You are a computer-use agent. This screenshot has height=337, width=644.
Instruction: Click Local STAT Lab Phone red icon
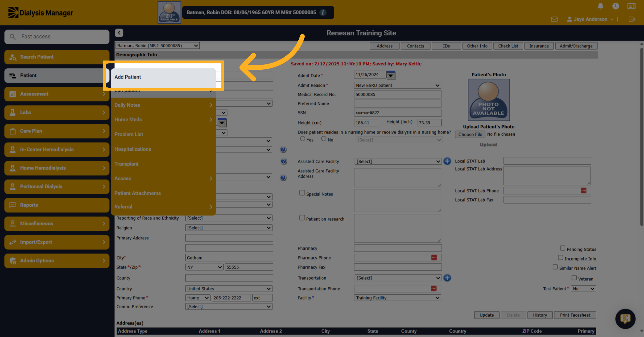click(x=583, y=190)
